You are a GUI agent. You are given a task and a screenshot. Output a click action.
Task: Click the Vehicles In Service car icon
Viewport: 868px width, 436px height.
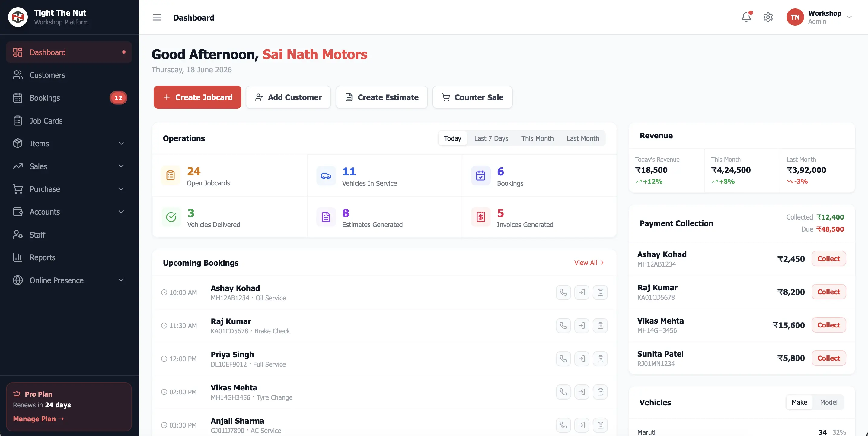point(326,175)
